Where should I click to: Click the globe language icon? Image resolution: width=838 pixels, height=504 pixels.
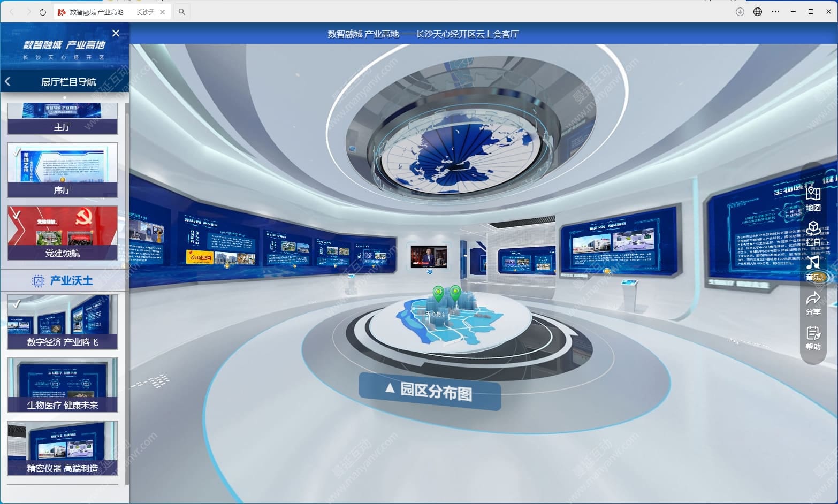point(758,12)
